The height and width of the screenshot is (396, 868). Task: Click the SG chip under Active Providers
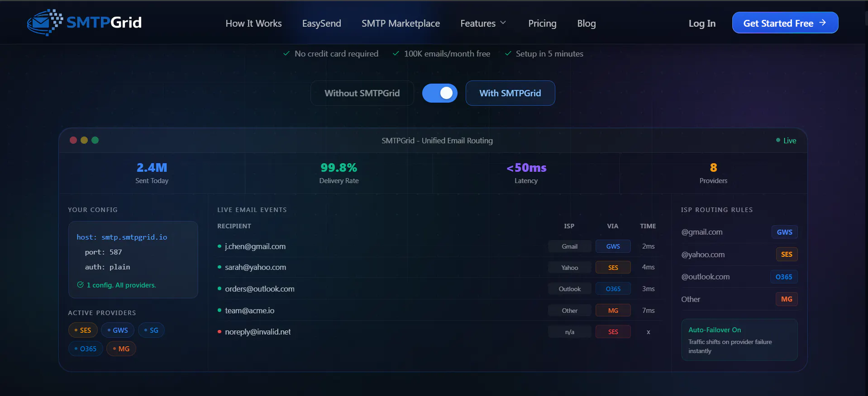[151, 330]
